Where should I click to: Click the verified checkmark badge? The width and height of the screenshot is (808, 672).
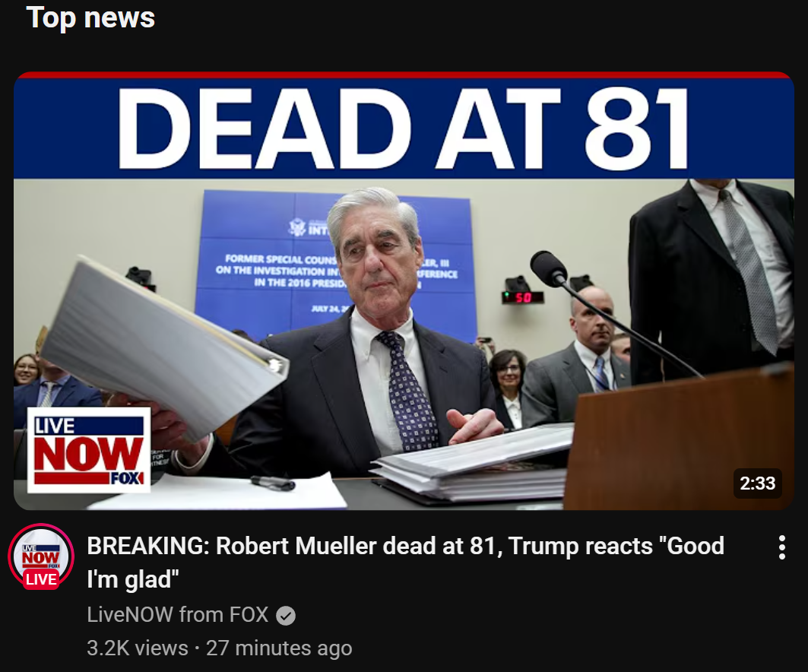coord(286,615)
